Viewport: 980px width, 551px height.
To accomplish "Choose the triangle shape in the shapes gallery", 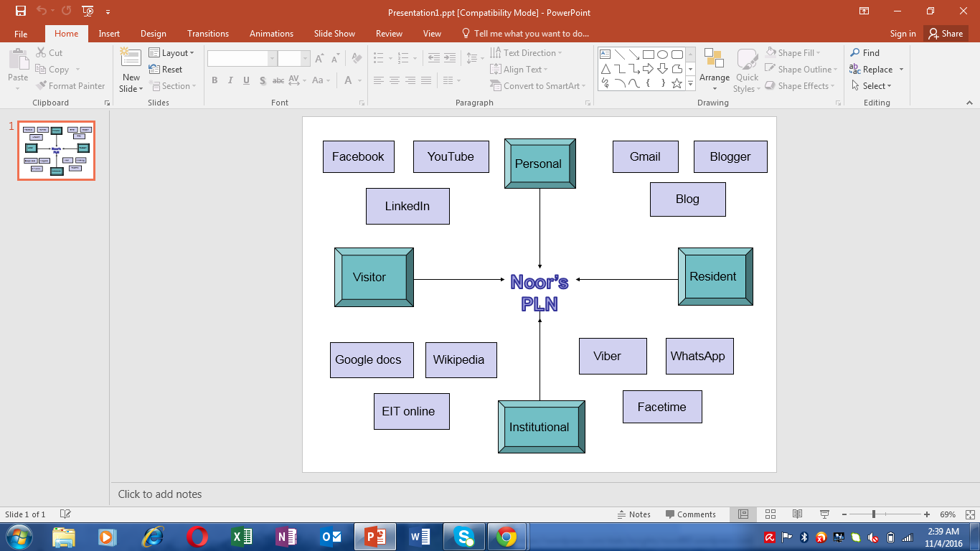I will (605, 69).
